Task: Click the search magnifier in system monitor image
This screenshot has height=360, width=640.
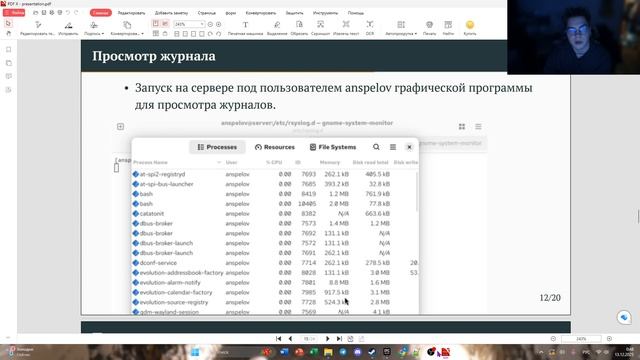Action: tap(376, 147)
